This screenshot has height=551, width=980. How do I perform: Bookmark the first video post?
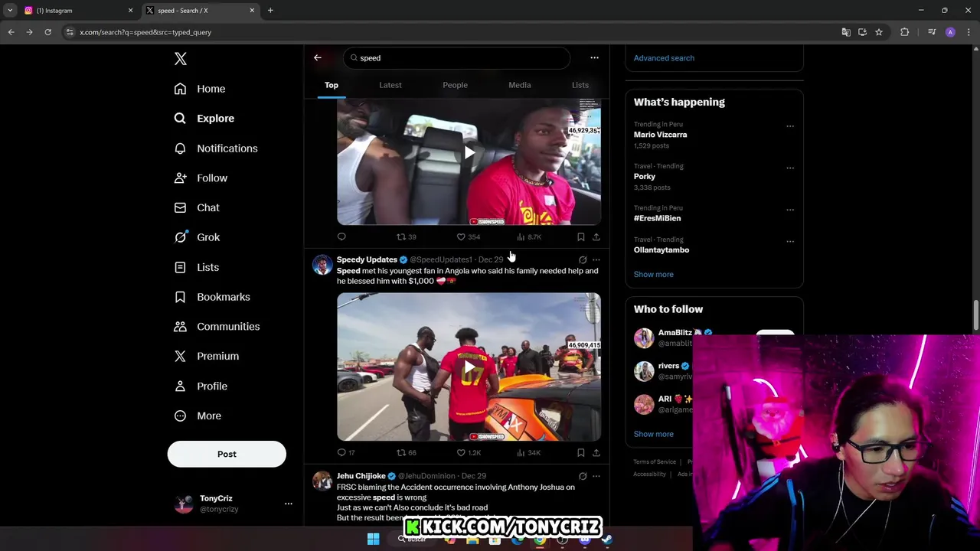point(581,237)
